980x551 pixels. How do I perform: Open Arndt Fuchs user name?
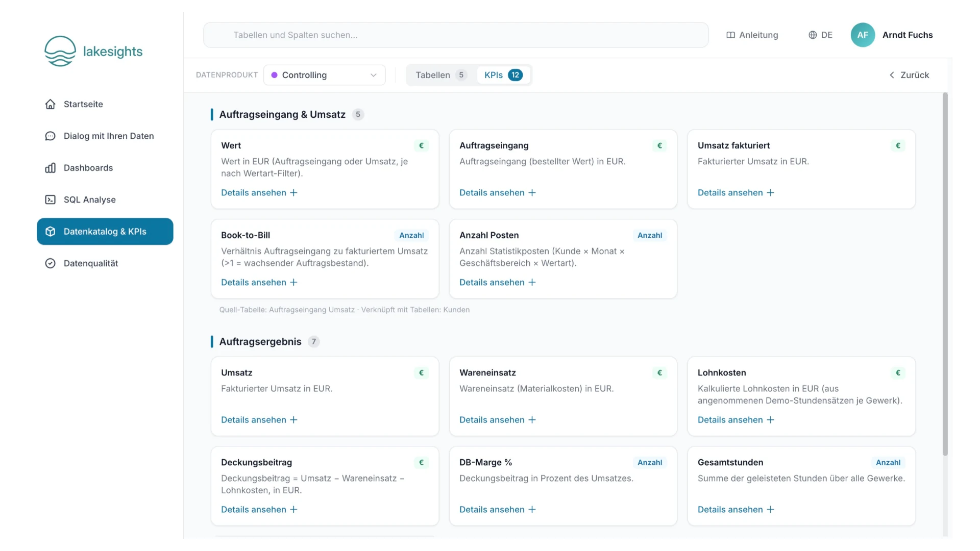[908, 35]
